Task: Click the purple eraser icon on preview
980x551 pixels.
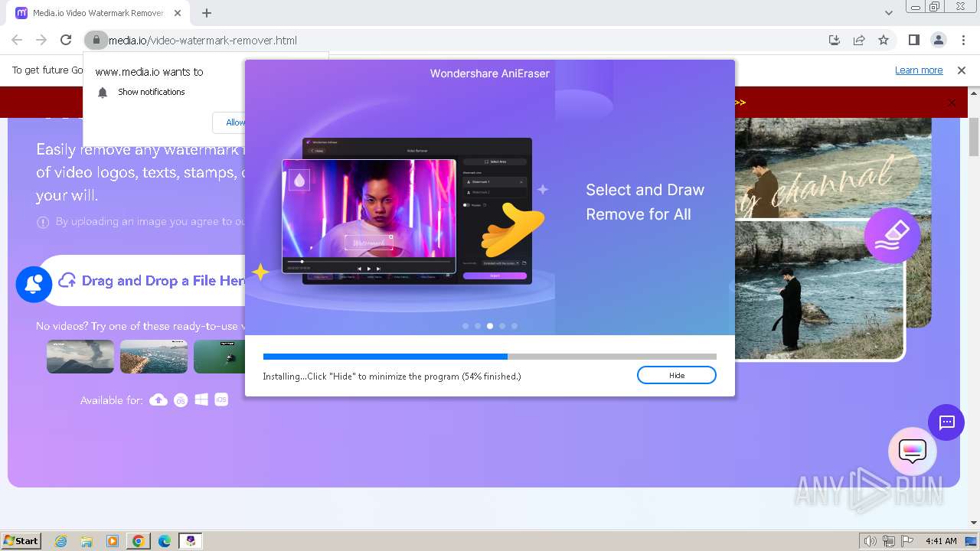Action: click(892, 236)
